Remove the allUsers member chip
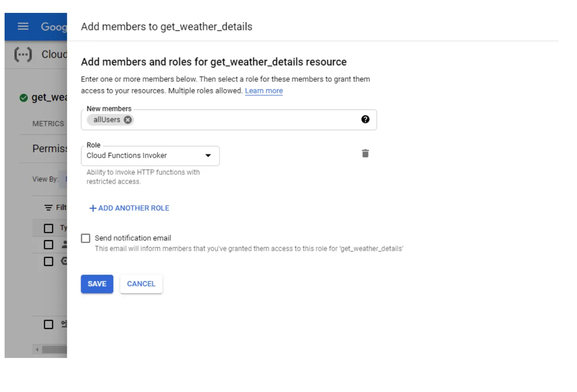This screenshot has height=392, width=577. click(127, 119)
